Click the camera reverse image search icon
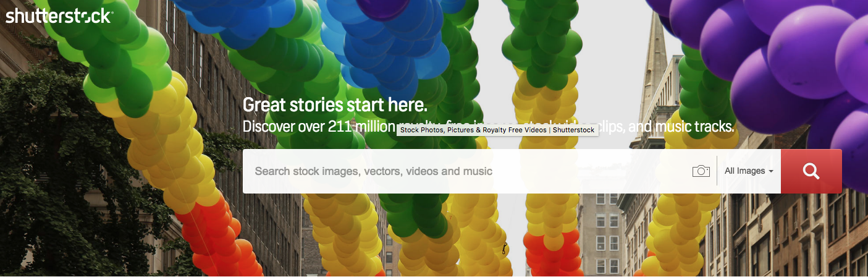The width and height of the screenshot is (868, 277). click(701, 171)
